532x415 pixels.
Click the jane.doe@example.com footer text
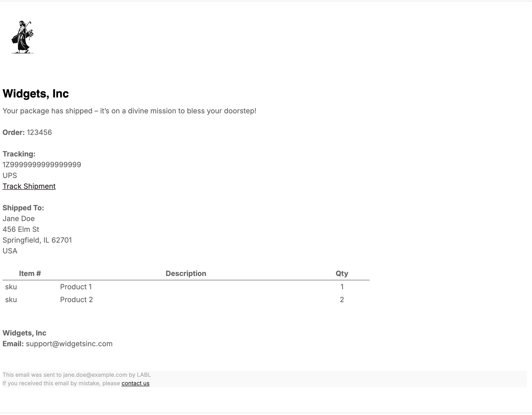point(95,375)
